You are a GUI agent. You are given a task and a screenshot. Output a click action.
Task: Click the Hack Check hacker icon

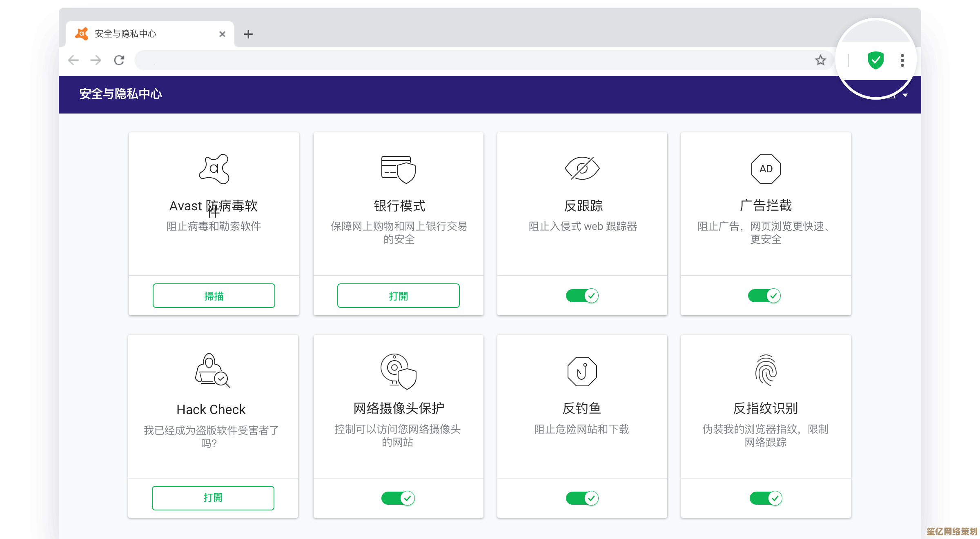click(x=212, y=370)
